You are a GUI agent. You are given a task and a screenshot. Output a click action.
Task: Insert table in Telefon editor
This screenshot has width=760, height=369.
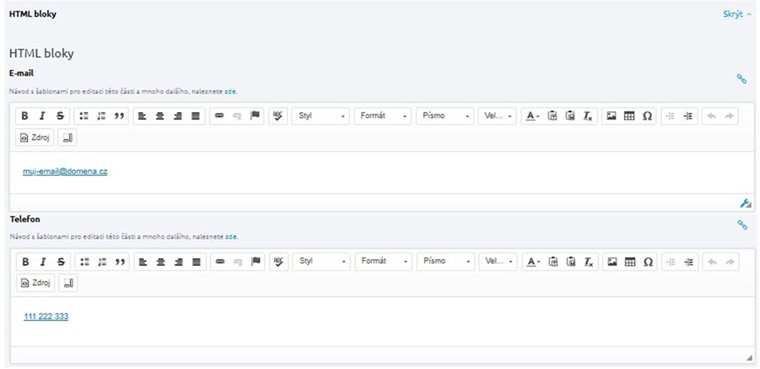pyautogui.click(x=630, y=262)
